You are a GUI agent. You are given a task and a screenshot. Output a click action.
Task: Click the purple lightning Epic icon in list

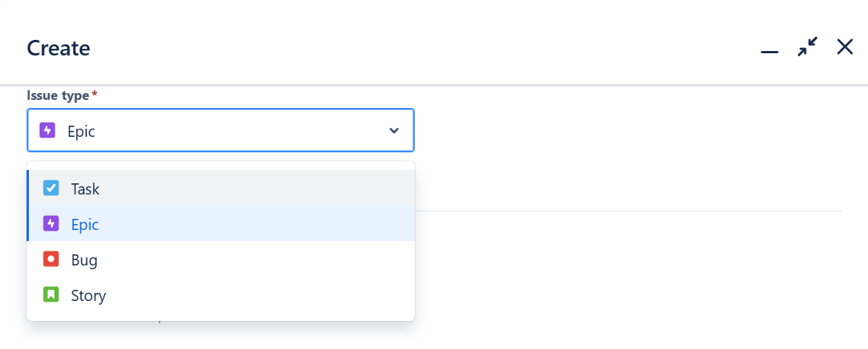click(51, 224)
